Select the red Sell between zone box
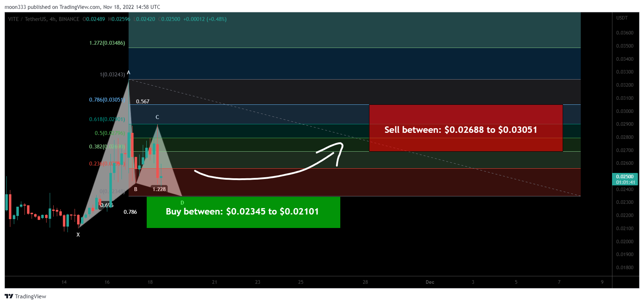 point(466,128)
